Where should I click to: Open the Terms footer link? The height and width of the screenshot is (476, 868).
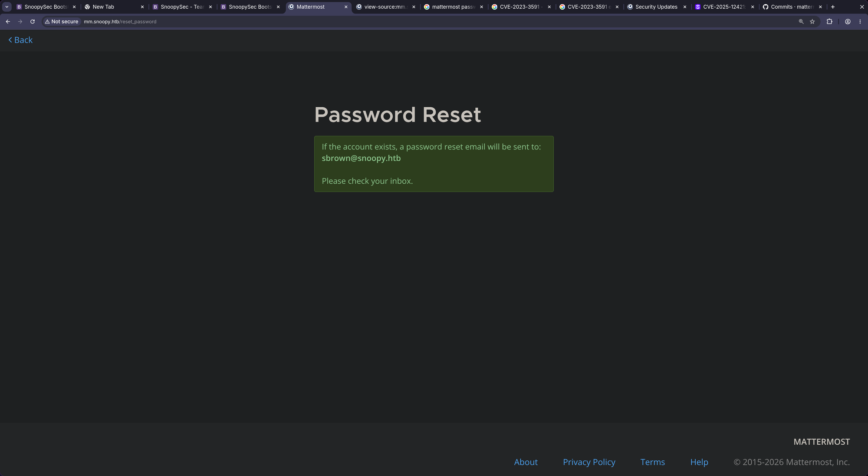click(x=652, y=462)
